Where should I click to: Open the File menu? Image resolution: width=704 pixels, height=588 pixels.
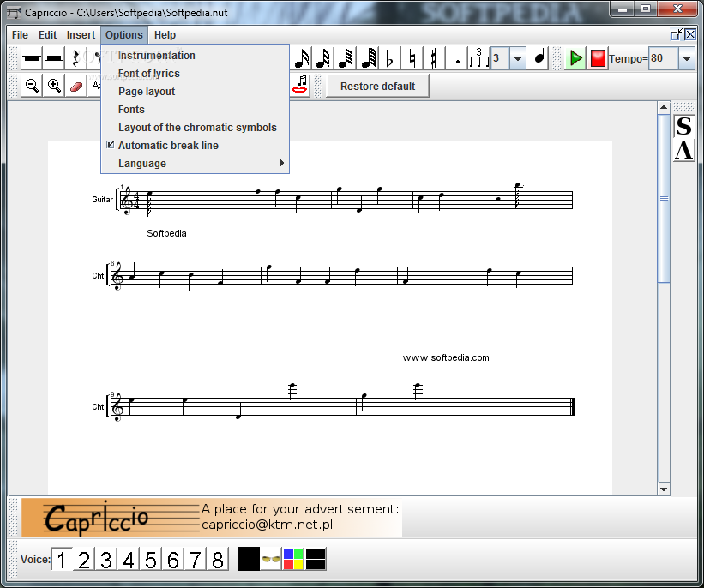coord(20,35)
